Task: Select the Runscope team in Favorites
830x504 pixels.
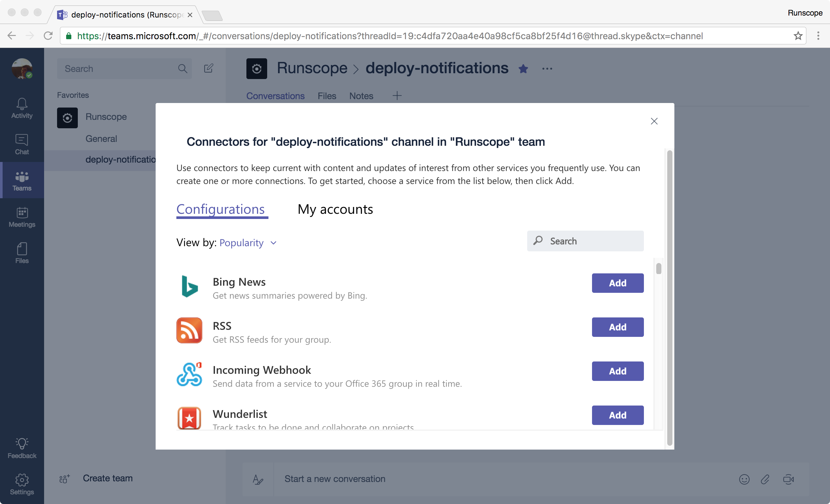Action: point(106,117)
